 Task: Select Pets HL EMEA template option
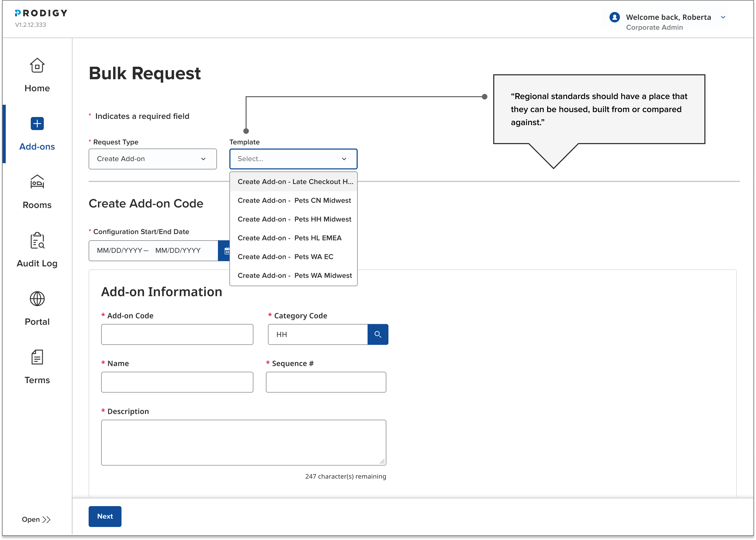289,238
